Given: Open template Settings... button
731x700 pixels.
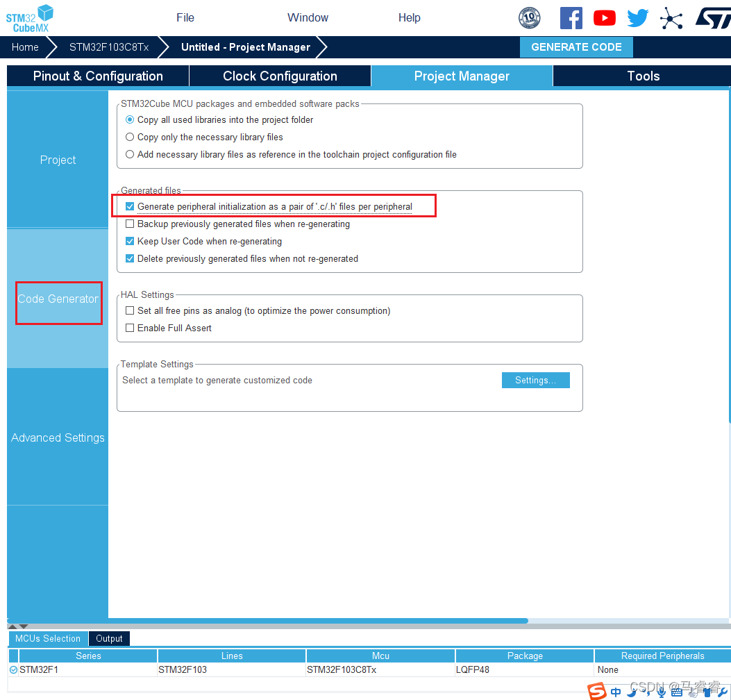Looking at the screenshot, I should click(x=536, y=380).
